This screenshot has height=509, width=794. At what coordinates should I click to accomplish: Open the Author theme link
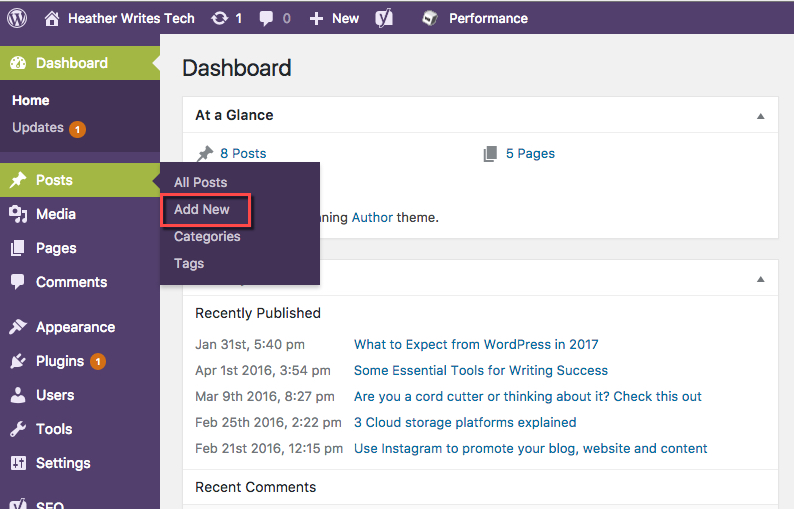click(372, 218)
